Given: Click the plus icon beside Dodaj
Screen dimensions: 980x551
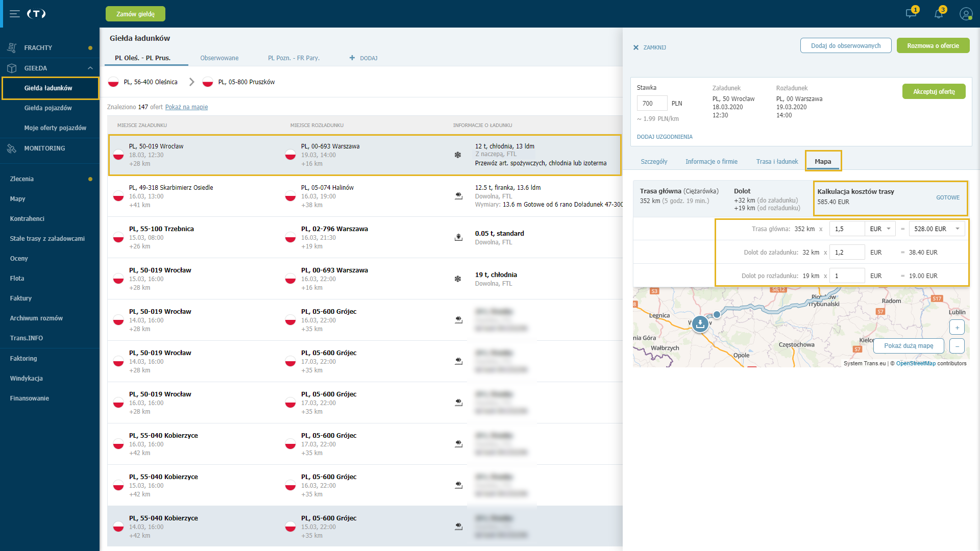Looking at the screenshot, I should pos(352,58).
